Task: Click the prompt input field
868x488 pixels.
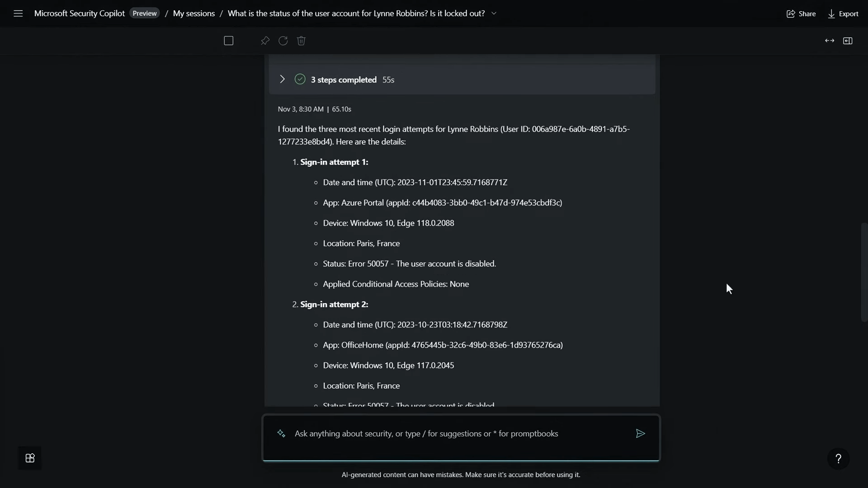Action: pyautogui.click(x=462, y=432)
